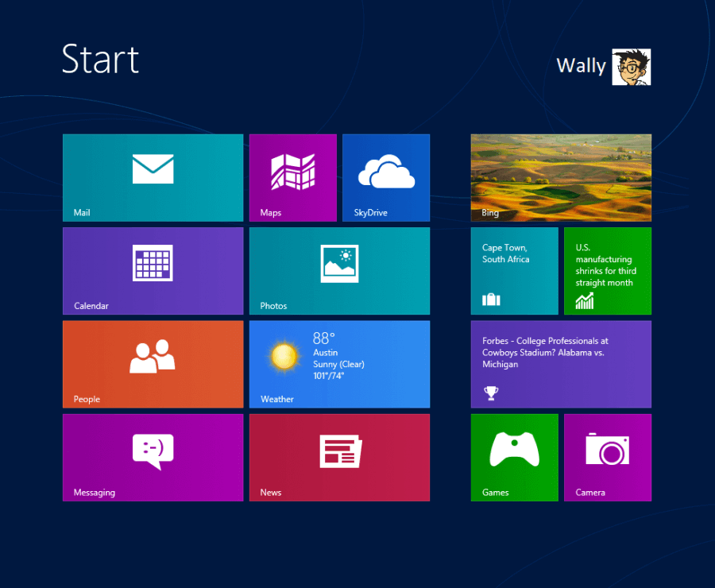
Task: Launch the Games Xbox tile
Action: pyautogui.click(x=514, y=458)
